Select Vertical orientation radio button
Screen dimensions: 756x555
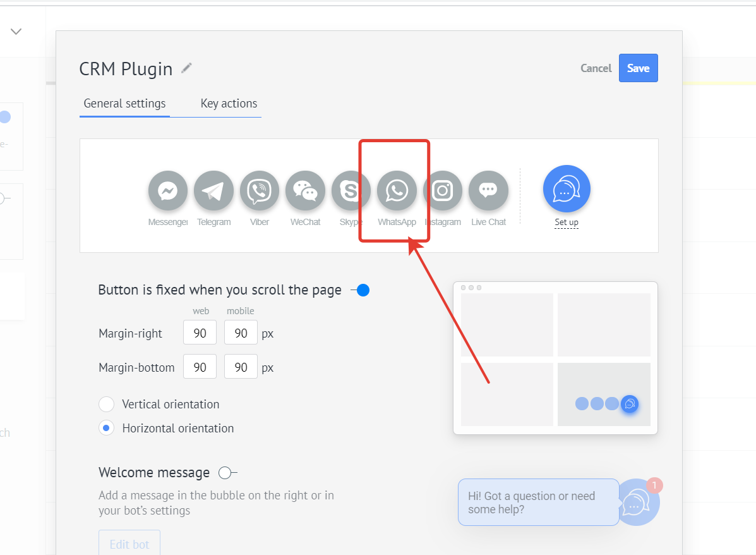[107, 404]
